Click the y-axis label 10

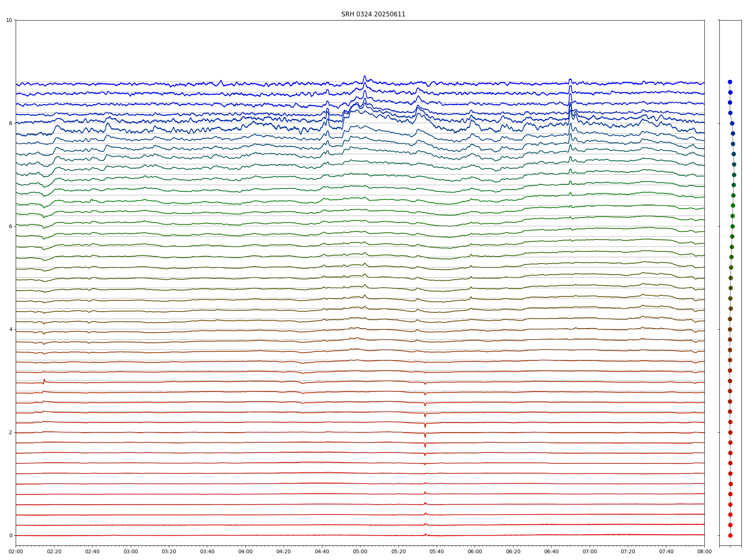click(x=9, y=20)
